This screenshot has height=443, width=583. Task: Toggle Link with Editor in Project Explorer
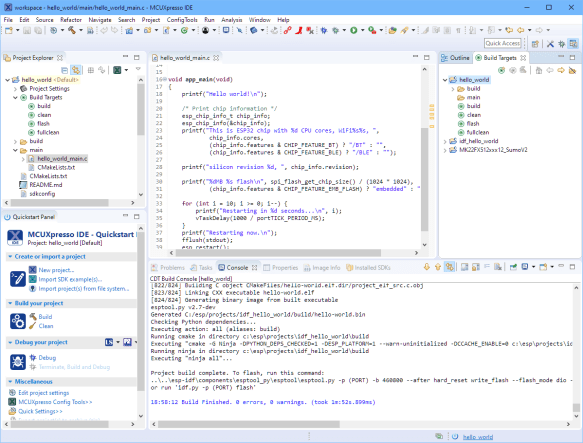pyautogui.click(x=76, y=70)
